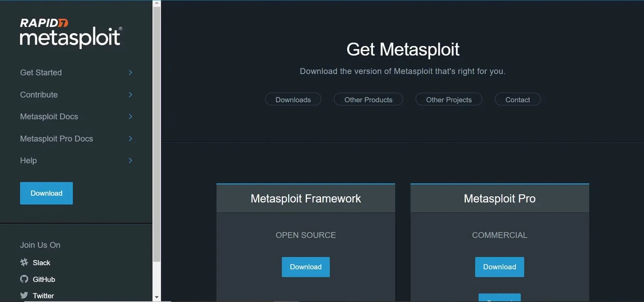The image size is (644, 302).
Task: Click the sidebar scroll up arrow
Action: (x=157, y=4)
